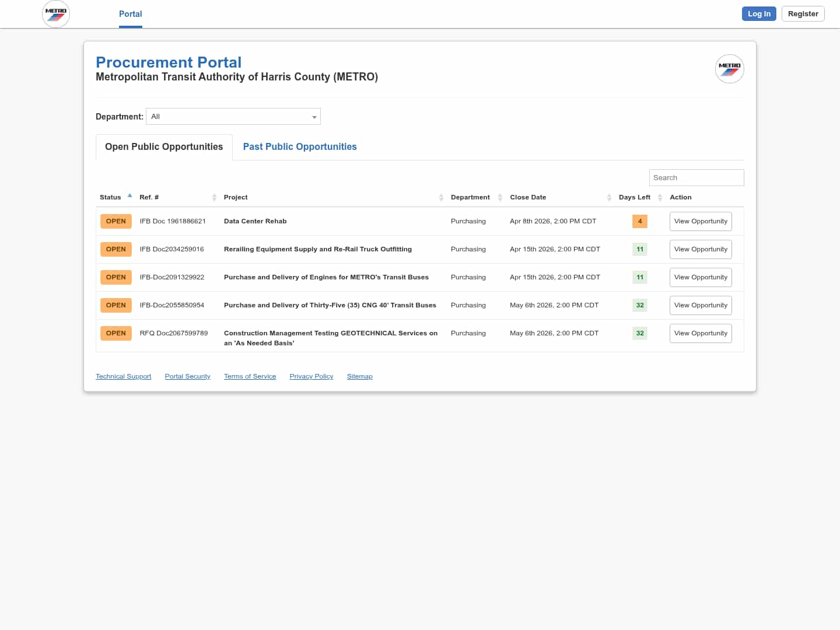The width and height of the screenshot is (840, 630).
Task: Open the Privacy Policy link
Action: [x=311, y=377]
